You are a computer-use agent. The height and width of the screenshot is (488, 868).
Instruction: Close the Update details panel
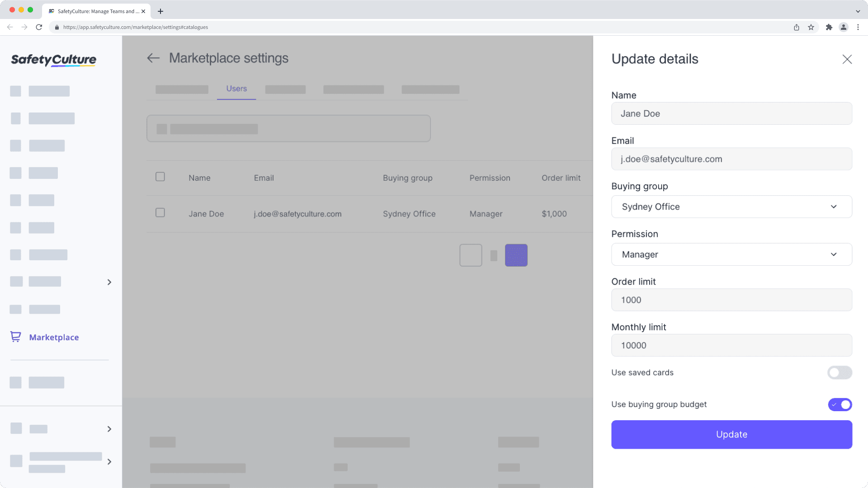point(847,59)
